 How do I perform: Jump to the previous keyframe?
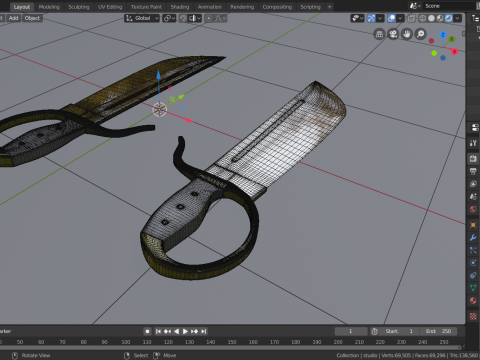[167, 331]
